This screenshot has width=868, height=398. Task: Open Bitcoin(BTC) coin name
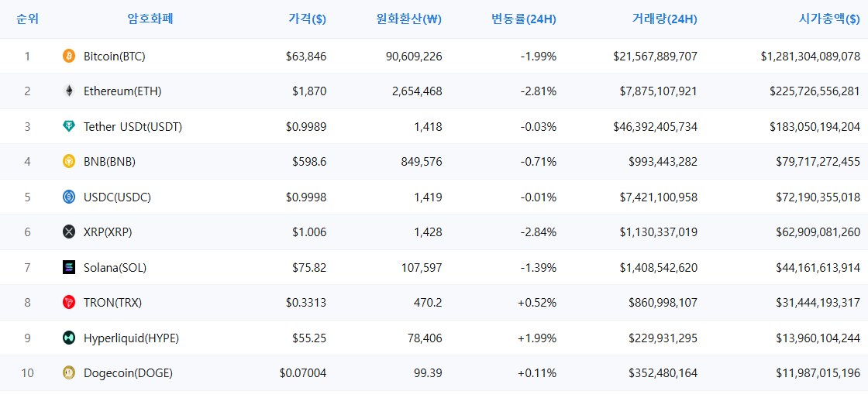(x=115, y=56)
